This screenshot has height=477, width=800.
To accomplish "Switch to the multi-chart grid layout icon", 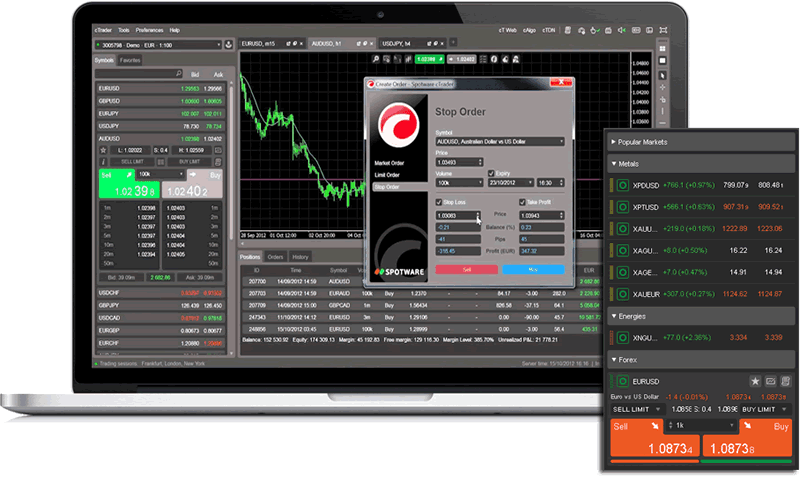I will pyautogui.click(x=662, y=48).
